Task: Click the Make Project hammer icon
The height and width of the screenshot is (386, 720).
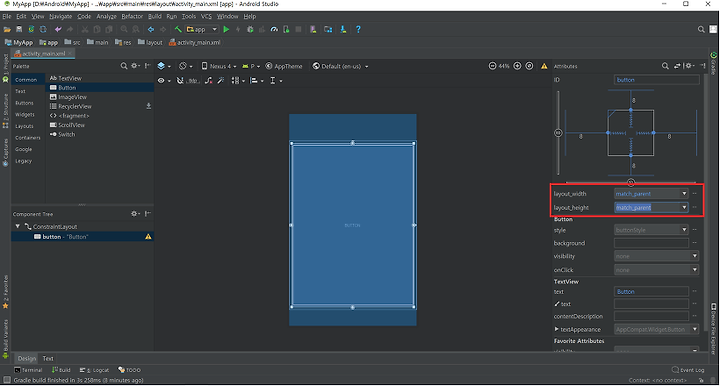Action: [178, 29]
